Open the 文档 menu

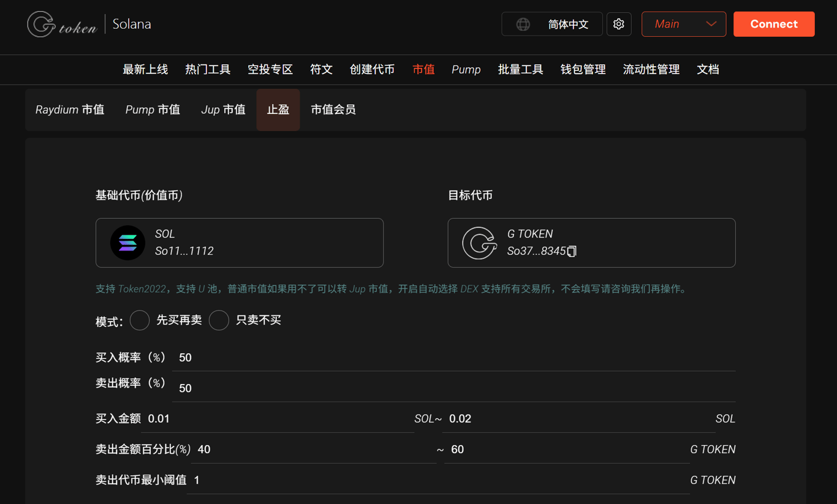(708, 70)
